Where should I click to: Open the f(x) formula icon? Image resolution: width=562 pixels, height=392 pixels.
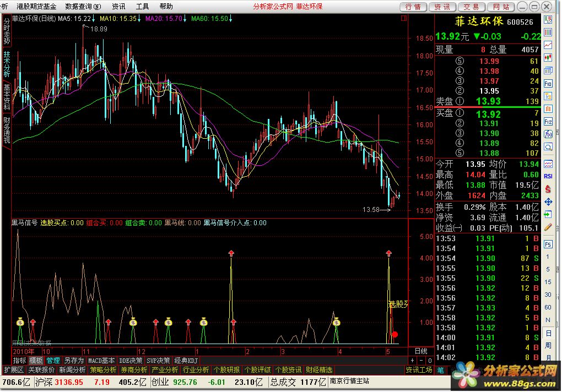coord(548,134)
